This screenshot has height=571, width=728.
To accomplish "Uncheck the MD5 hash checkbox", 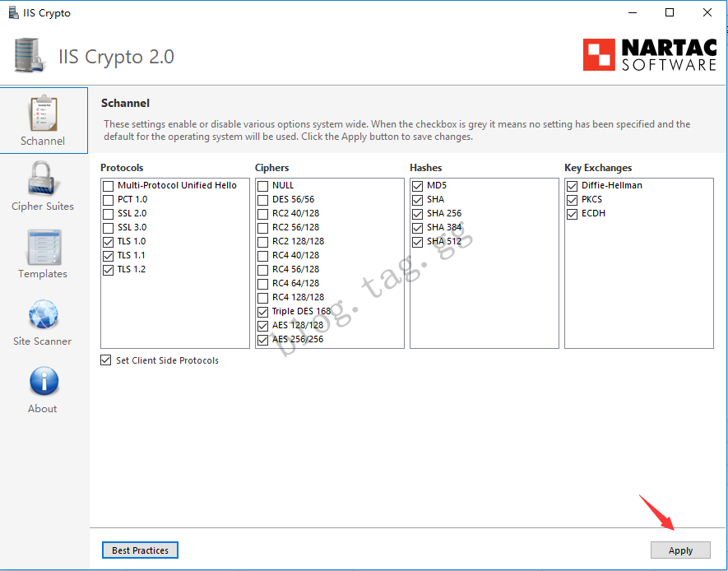I will coord(418,186).
